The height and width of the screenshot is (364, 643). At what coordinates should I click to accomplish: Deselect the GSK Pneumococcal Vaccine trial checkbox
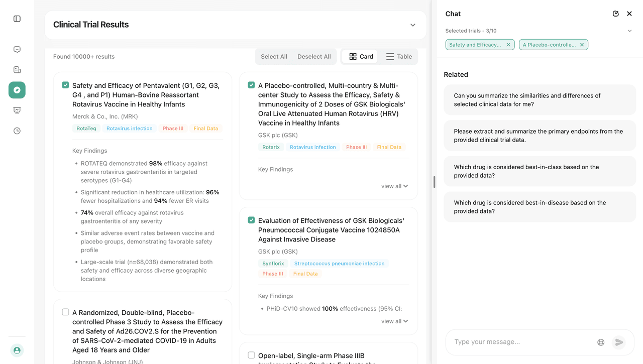(251, 220)
